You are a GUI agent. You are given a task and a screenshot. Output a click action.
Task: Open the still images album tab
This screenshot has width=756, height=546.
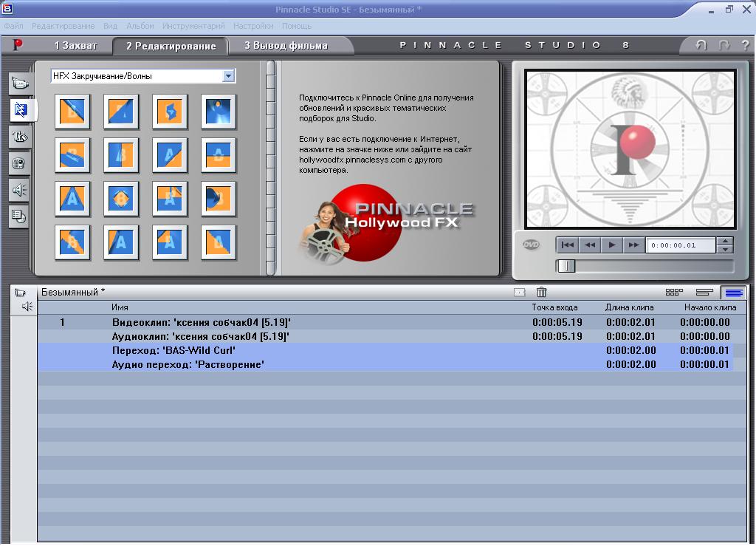click(x=20, y=164)
